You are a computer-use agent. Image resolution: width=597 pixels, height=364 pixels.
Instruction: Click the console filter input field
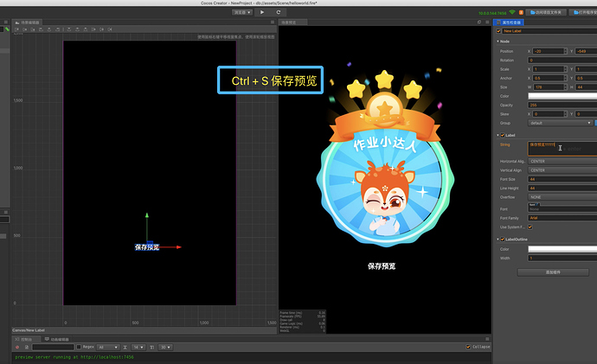(53, 348)
